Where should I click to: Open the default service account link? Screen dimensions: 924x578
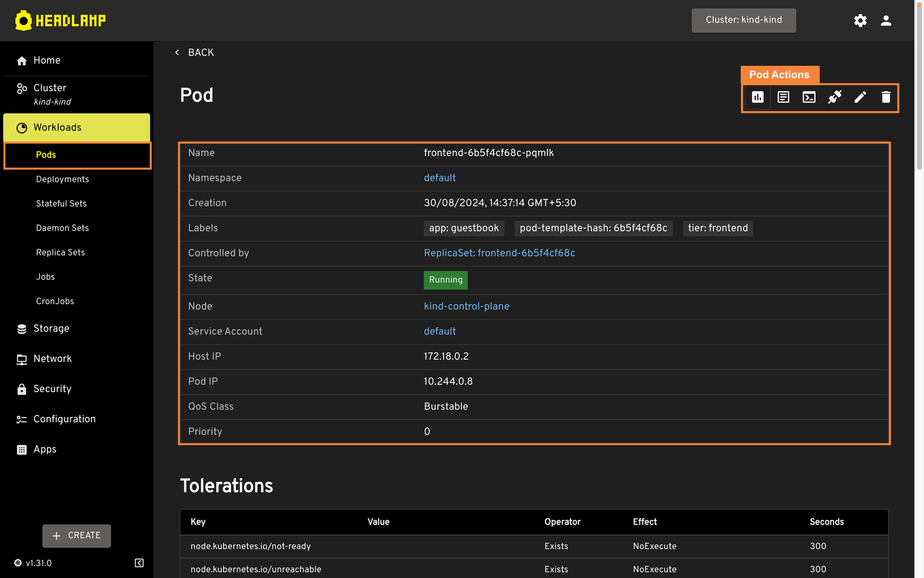(x=440, y=332)
